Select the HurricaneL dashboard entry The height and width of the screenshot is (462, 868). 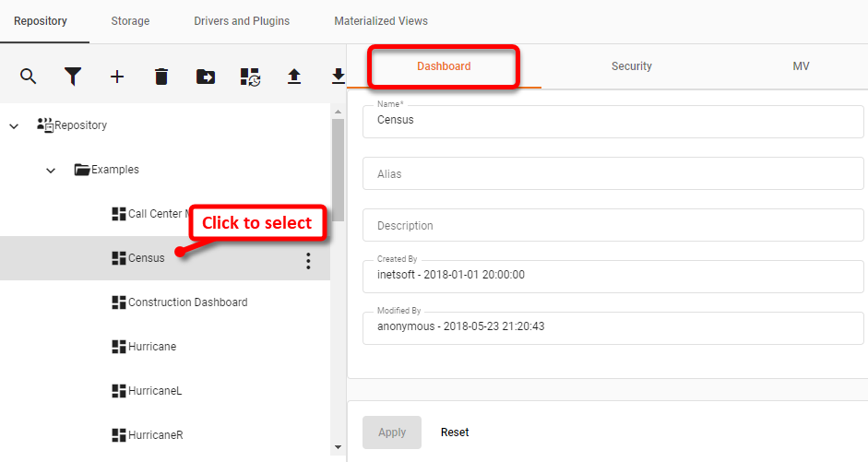coord(155,391)
